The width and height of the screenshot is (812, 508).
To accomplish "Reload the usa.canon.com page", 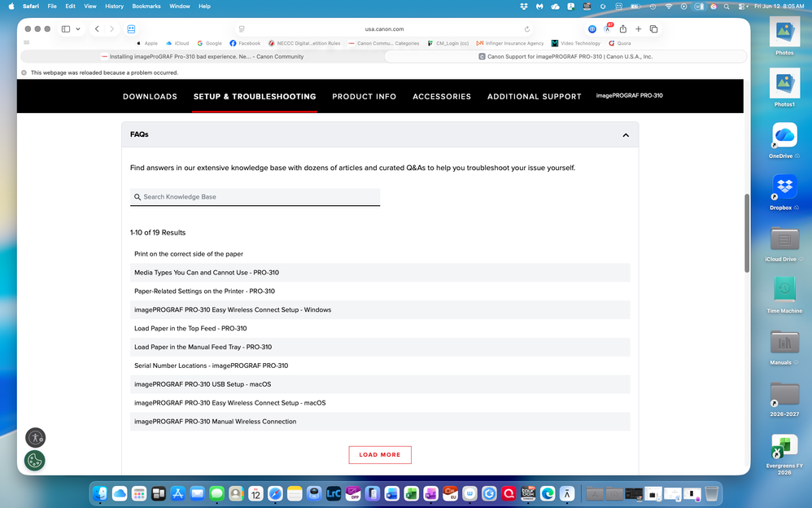I will (526, 29).
